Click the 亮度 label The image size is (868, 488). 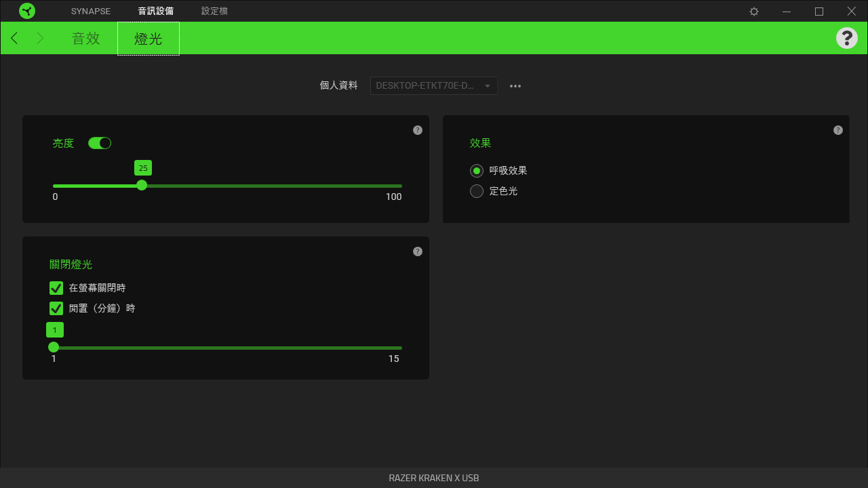coord(64,143)
